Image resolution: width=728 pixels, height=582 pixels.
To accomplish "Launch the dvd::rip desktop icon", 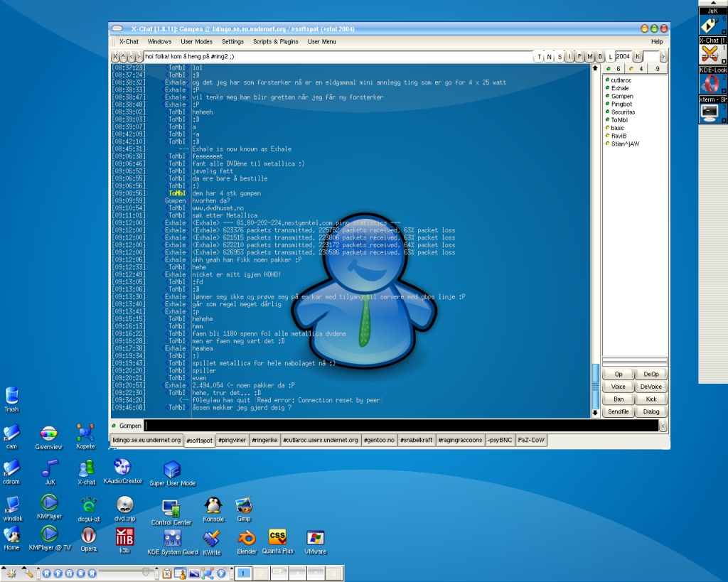I will (x=125, y=509).
